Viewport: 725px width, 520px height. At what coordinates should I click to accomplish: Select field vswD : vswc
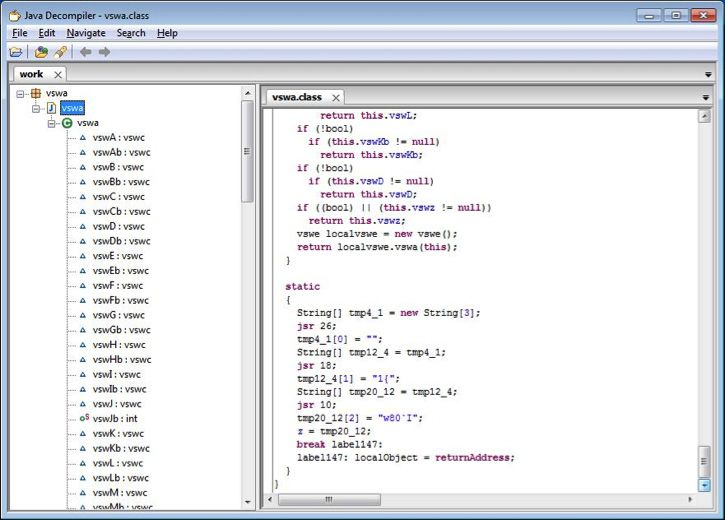pyautogui.click(x=118, y=226)
